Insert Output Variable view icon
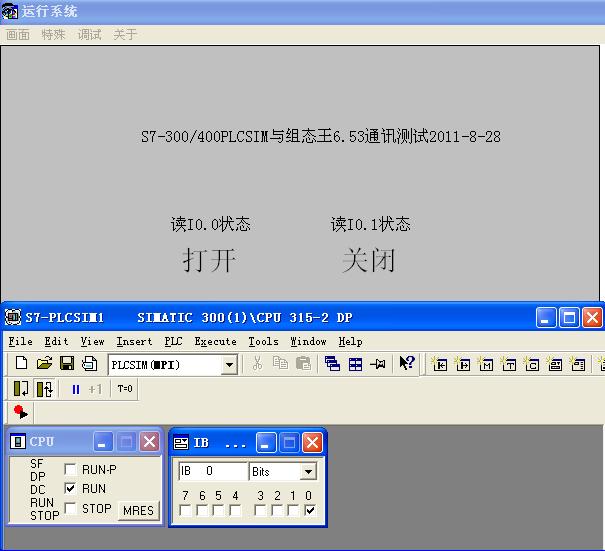Viewport: 605px width, 551px height. click(462, 363)
